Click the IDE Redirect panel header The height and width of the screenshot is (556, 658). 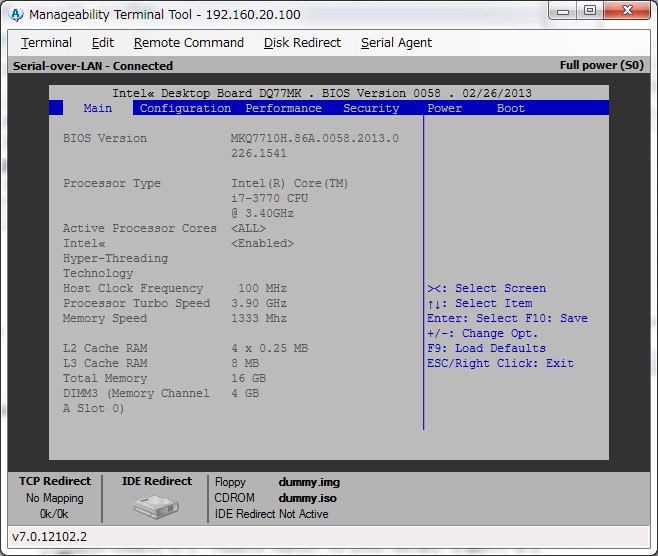point(156,481)
